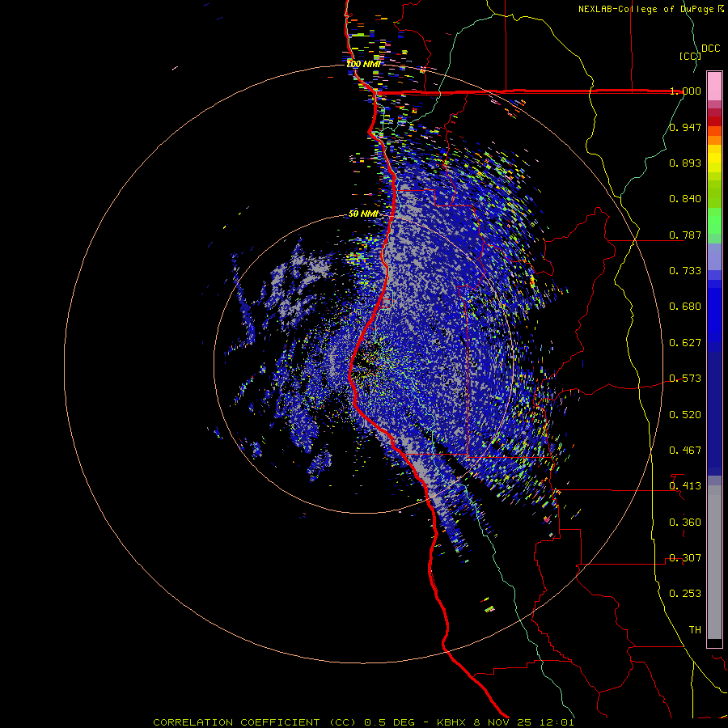728x728 pixels.
Task: Select the 0.307 scale value
Action: pyautogui.click(x=685, y=558)
